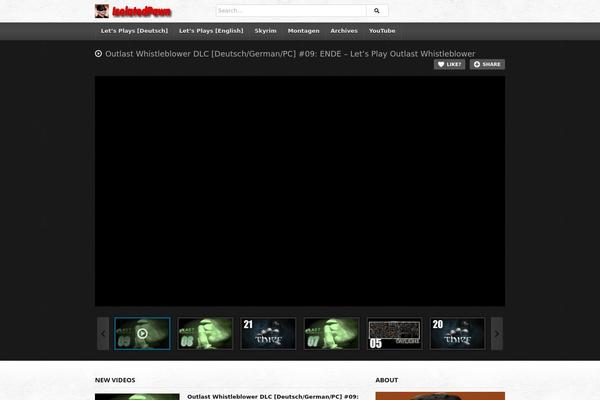
Task: Open the Share button
Action: click(x=487, y=64)
